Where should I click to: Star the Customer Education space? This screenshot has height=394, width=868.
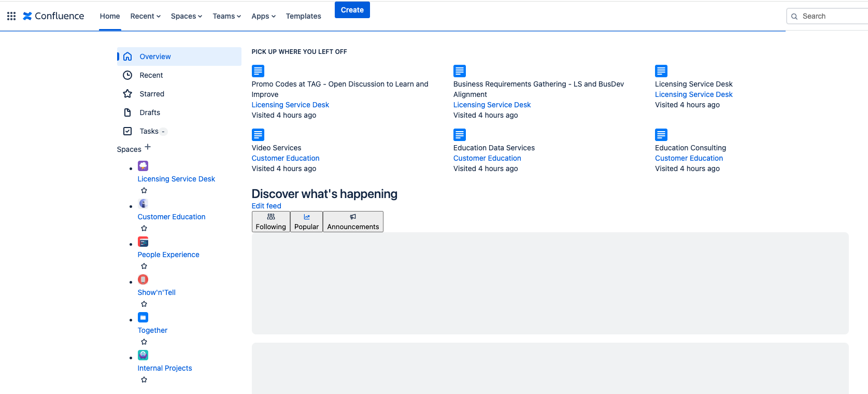point(144,228)
